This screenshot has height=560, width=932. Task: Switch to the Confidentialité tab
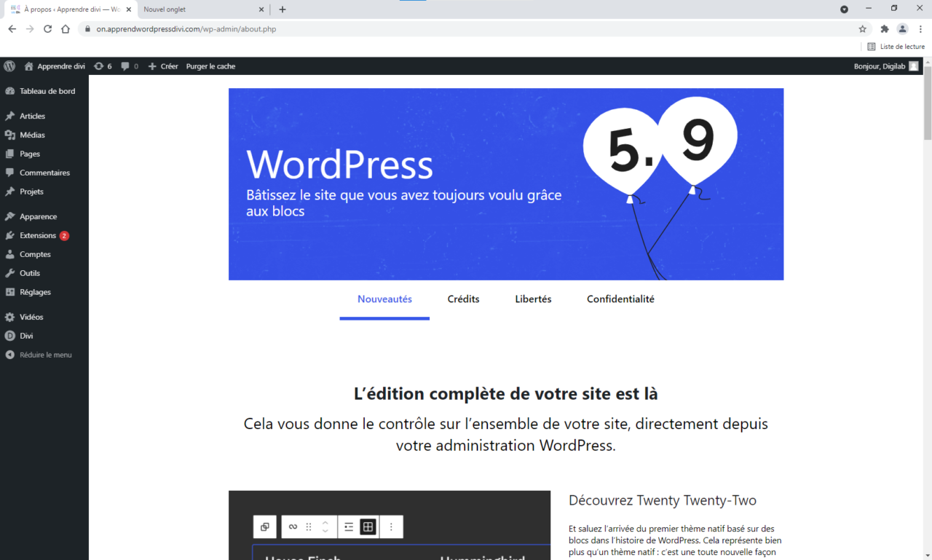pos(620,299)
